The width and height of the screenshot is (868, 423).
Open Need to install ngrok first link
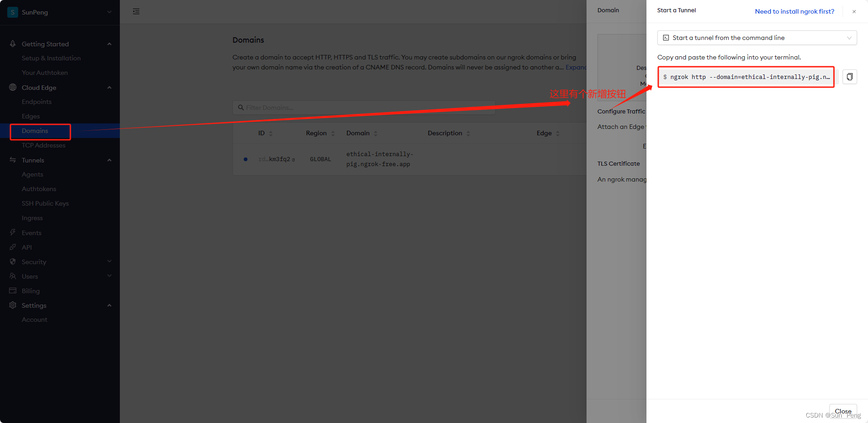[794, 11]
